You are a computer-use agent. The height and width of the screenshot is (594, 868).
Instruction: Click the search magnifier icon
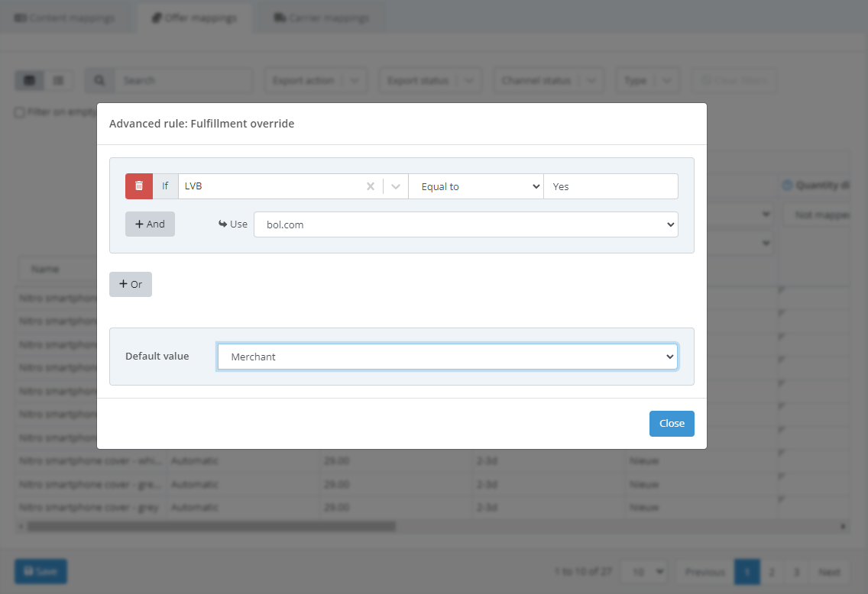pyautogui.click(x=99, y=80)
